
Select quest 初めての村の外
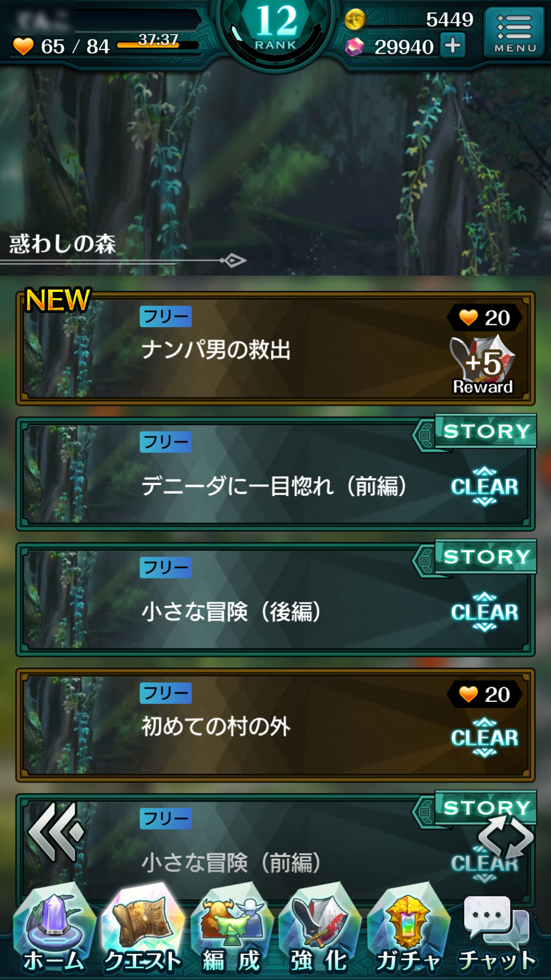[x=275, y=725]
